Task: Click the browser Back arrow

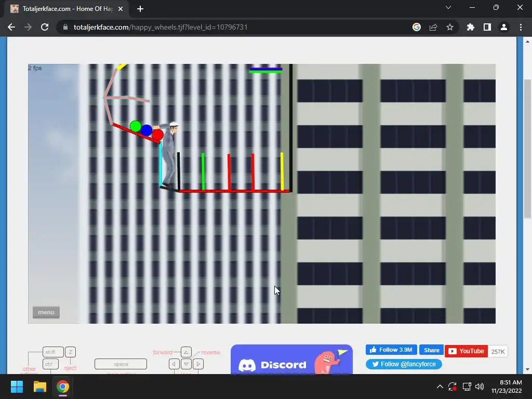Action: (x=11, y=27)
